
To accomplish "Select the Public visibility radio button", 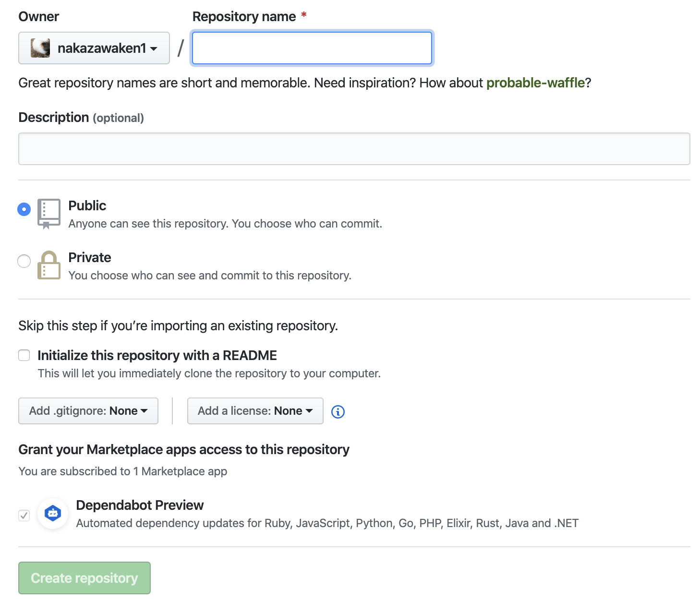I will pyautogui.click(x=24, y=209).
